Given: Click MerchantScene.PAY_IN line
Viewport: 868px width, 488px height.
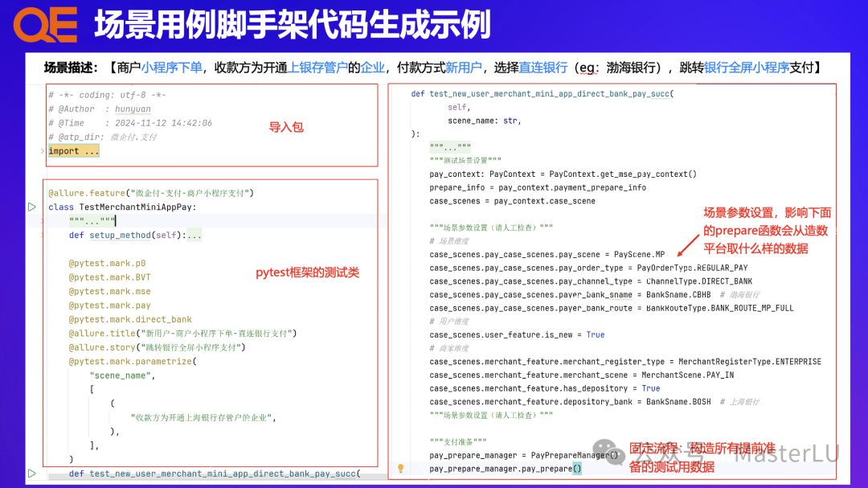Looking at the screenshot, I should [x=581, y=375].
